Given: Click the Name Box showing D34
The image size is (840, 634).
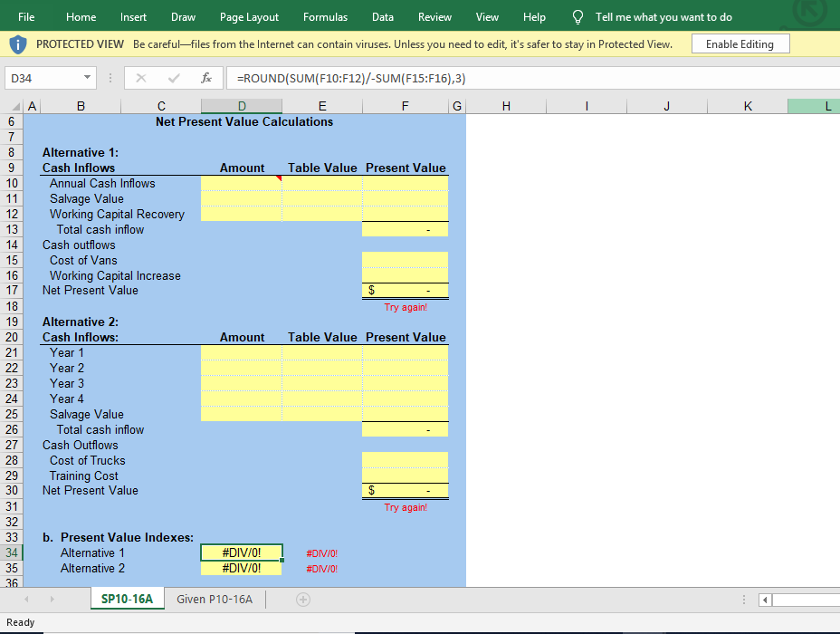Looking at the screenshot, I should click(x=51, y=78).
